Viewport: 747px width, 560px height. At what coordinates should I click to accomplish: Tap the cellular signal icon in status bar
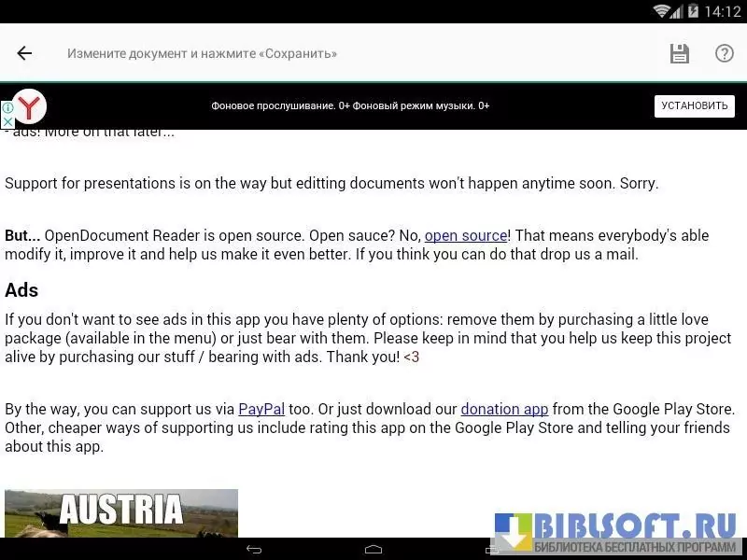click(678, 11)
